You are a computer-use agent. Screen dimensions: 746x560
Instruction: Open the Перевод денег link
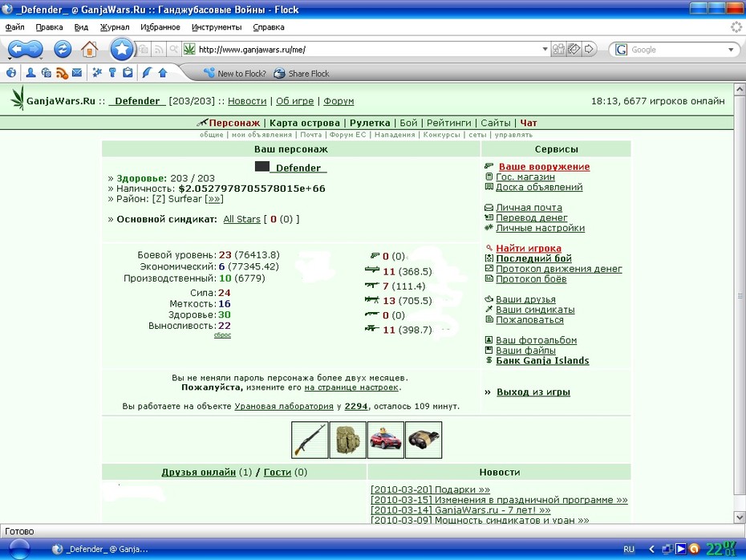[532, 217]
